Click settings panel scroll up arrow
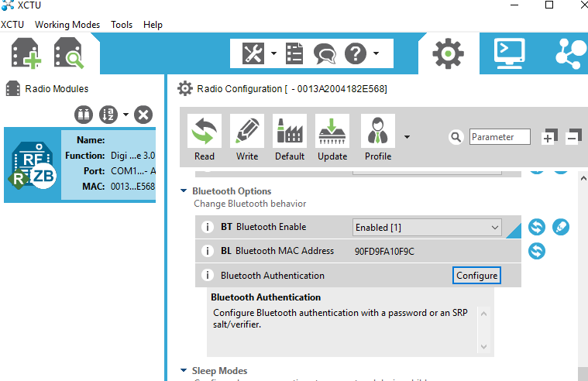The width and height of the screenshot is (588, 381). tap(583, 179)
